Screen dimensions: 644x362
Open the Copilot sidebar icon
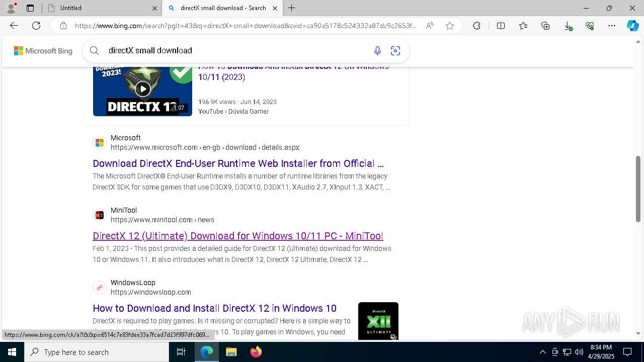[632, 26]
